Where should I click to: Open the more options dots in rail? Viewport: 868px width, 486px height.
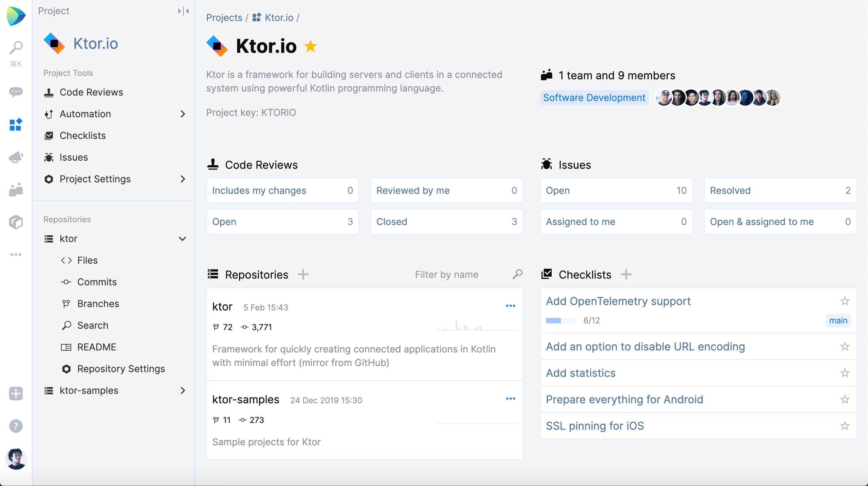point(16,255)
